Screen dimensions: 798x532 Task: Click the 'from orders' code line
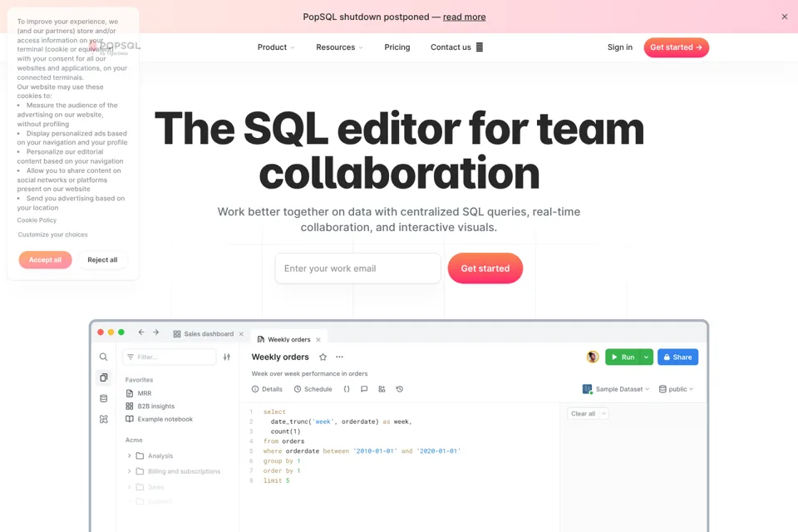284,441
